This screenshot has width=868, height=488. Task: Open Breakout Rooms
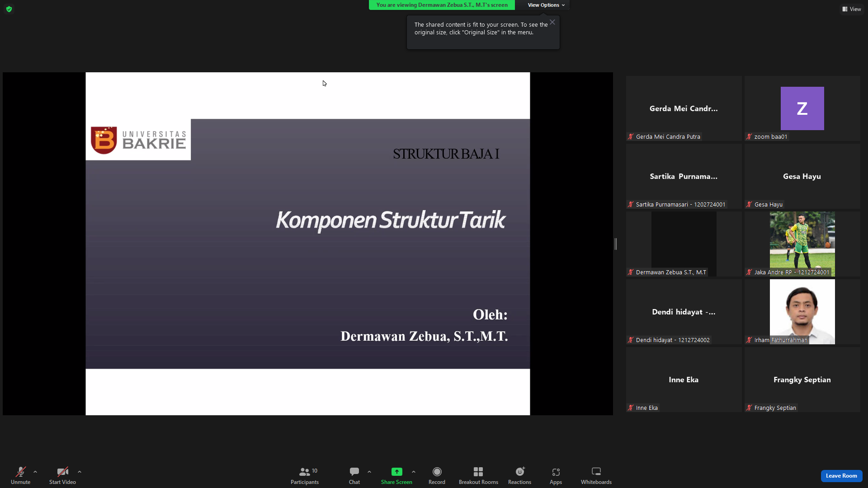click(478, 475)
